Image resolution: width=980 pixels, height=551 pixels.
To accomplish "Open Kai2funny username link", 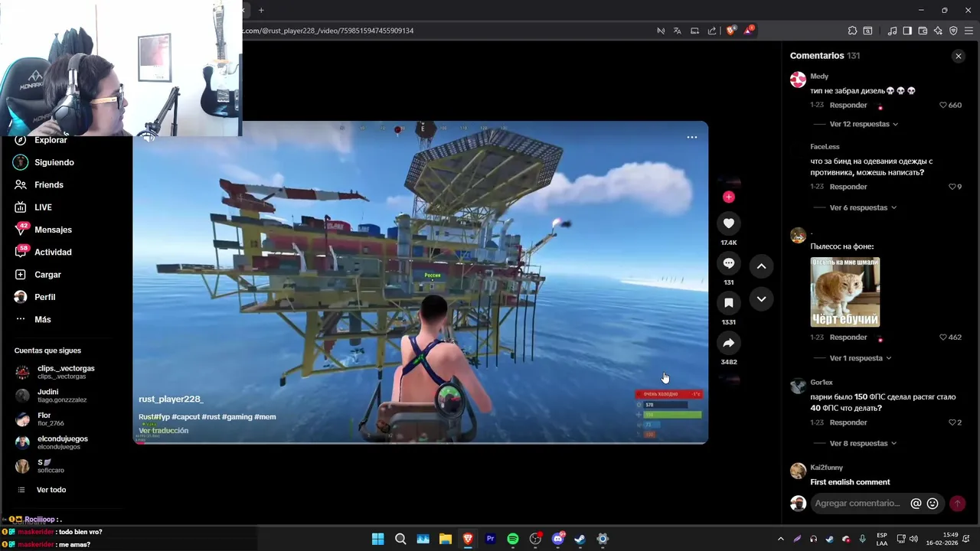I will 827,468.
